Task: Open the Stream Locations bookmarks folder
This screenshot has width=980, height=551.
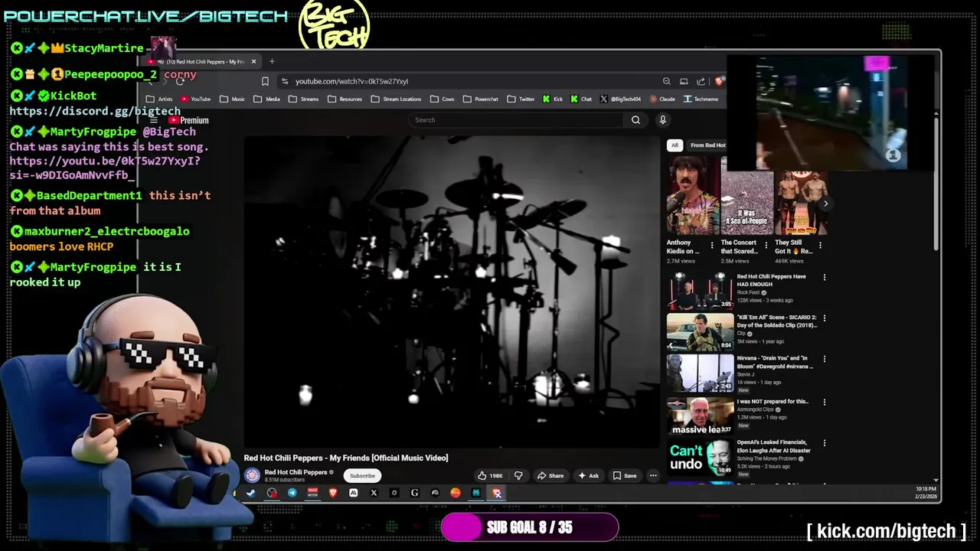Action: [396, 99]
